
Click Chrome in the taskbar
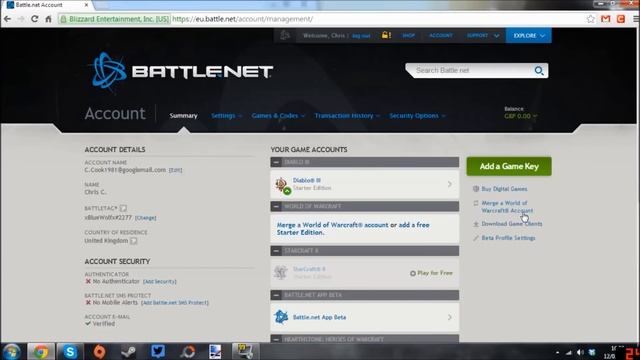[40, 351]
